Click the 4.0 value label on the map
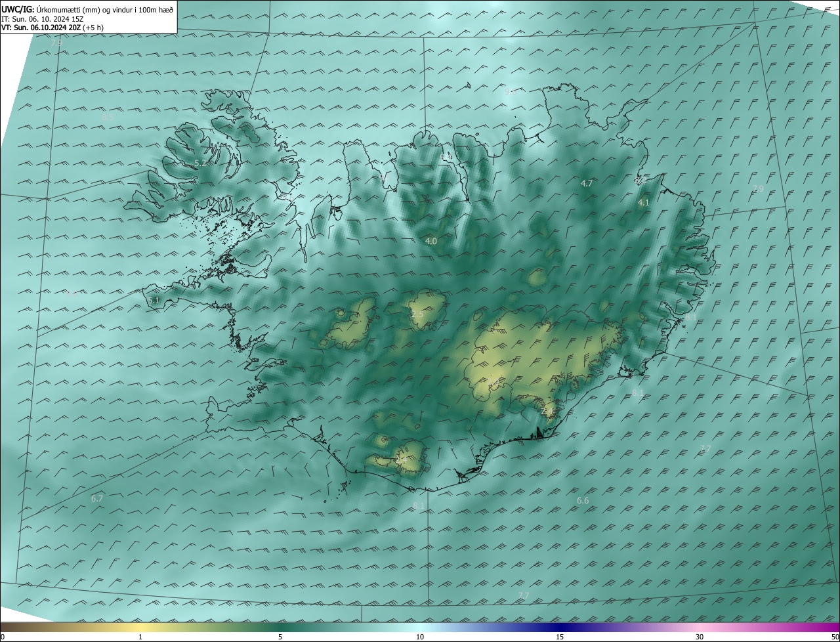The width and height of the screenshot is (840, 642). point(431,242)
